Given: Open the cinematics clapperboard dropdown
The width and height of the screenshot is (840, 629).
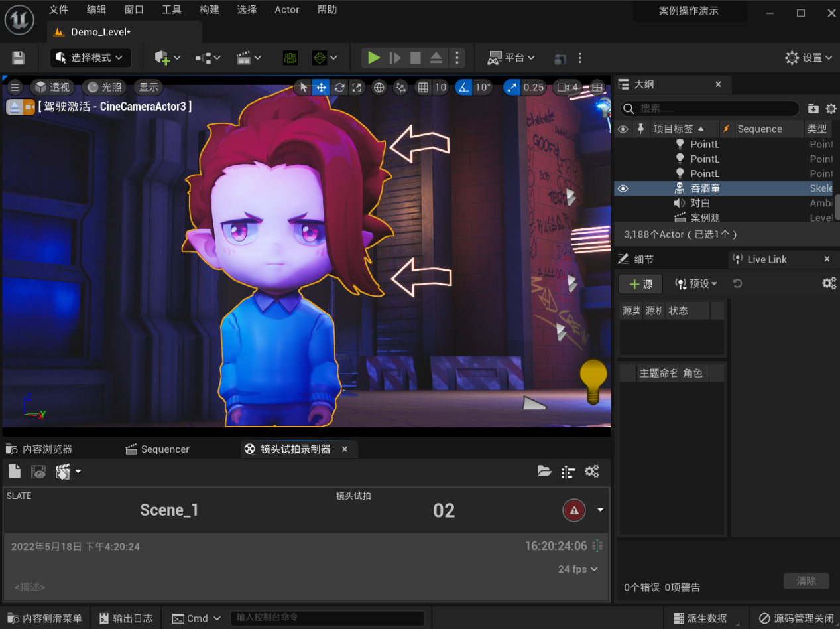Looking at the screenshot, I should [x=249, y=58].
